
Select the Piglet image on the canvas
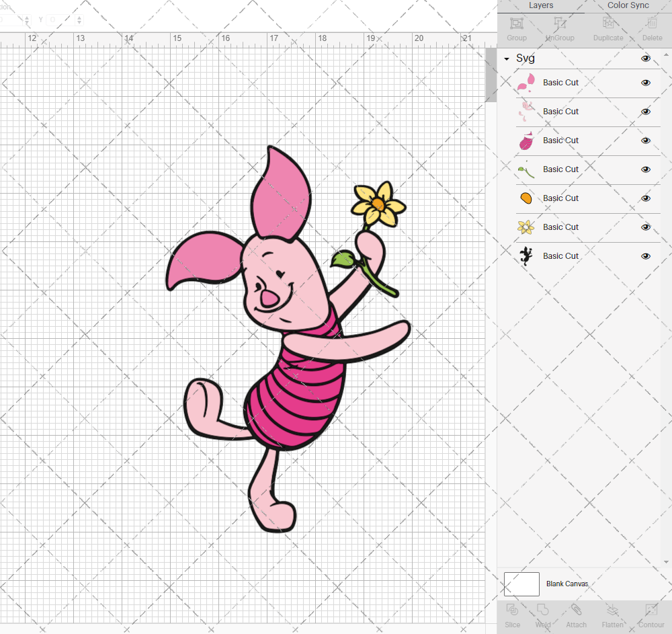tap(288, 339)
